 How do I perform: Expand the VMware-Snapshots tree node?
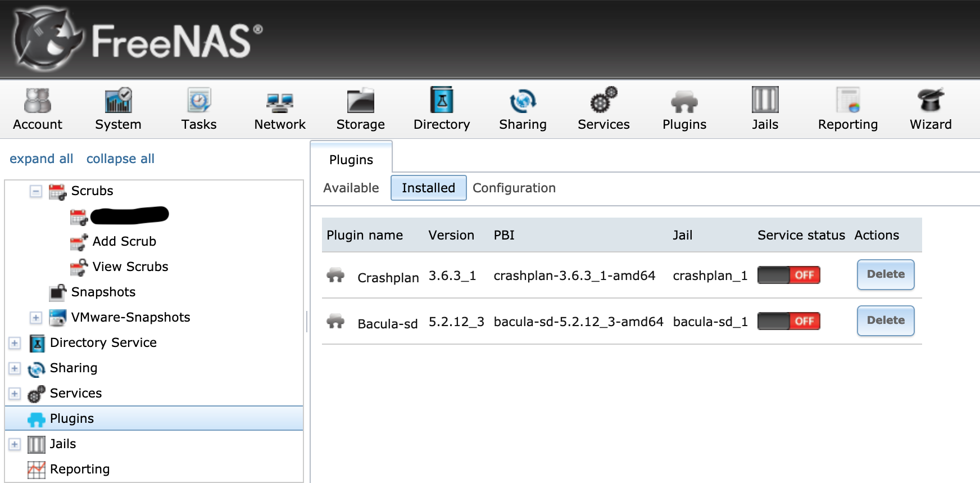(35, 318)
